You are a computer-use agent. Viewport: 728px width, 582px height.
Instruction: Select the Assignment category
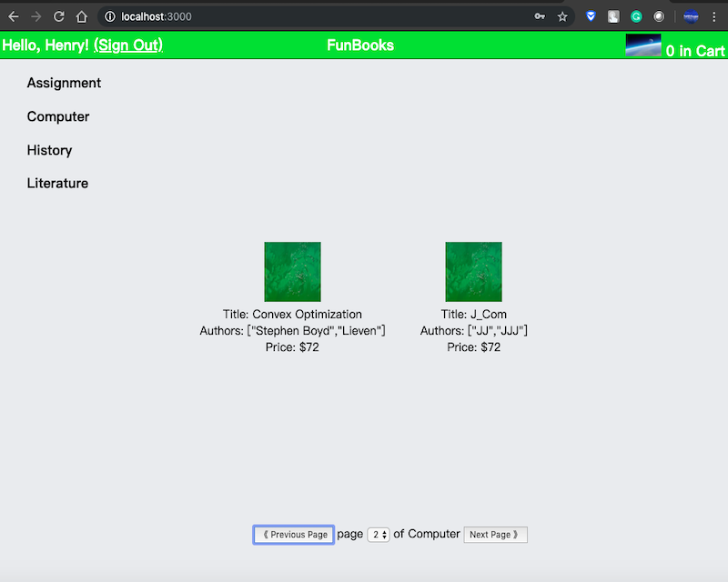pos(64,83)
